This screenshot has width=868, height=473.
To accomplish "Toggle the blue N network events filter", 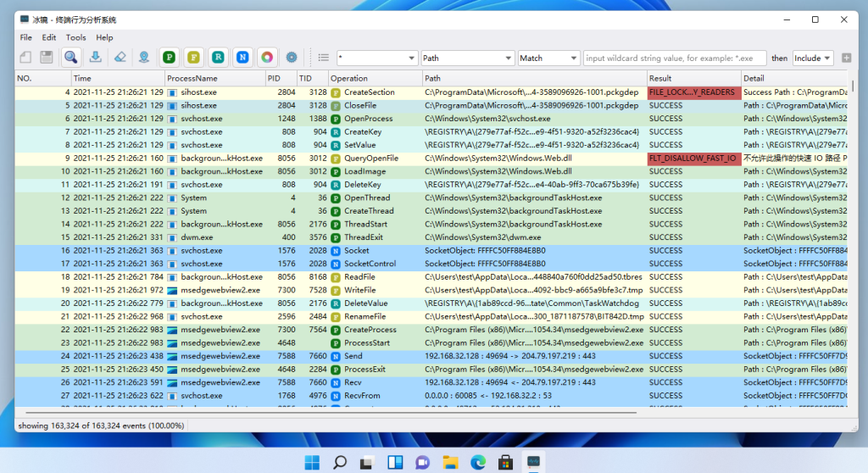I will pyautogui.click(x=243, y=58).
